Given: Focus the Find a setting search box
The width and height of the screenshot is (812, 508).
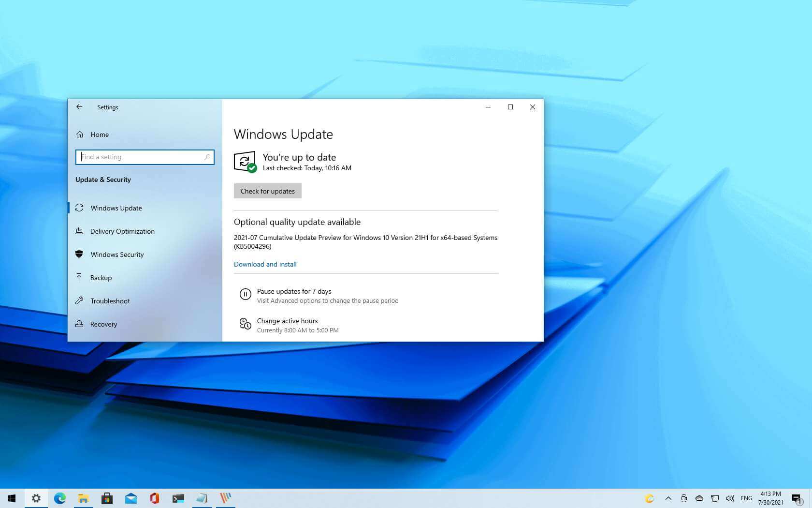Looking at the screenshot, I should (x=140, y=157).
